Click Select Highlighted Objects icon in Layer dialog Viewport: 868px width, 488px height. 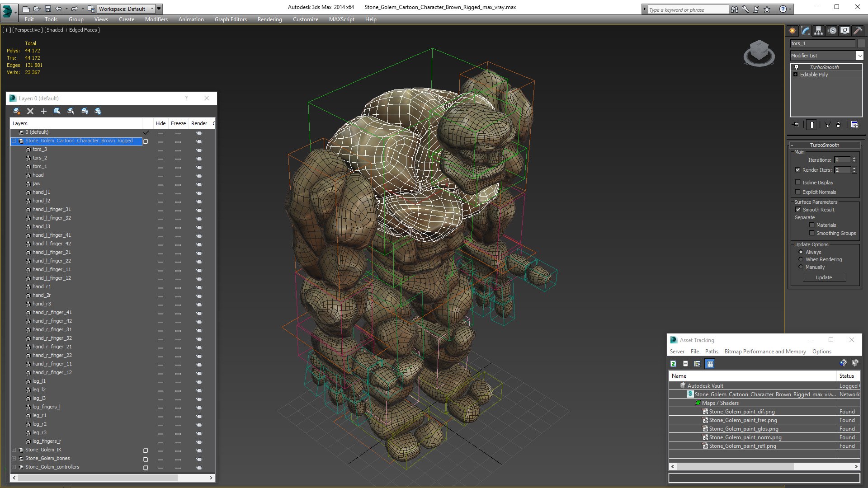click(57, 111)
